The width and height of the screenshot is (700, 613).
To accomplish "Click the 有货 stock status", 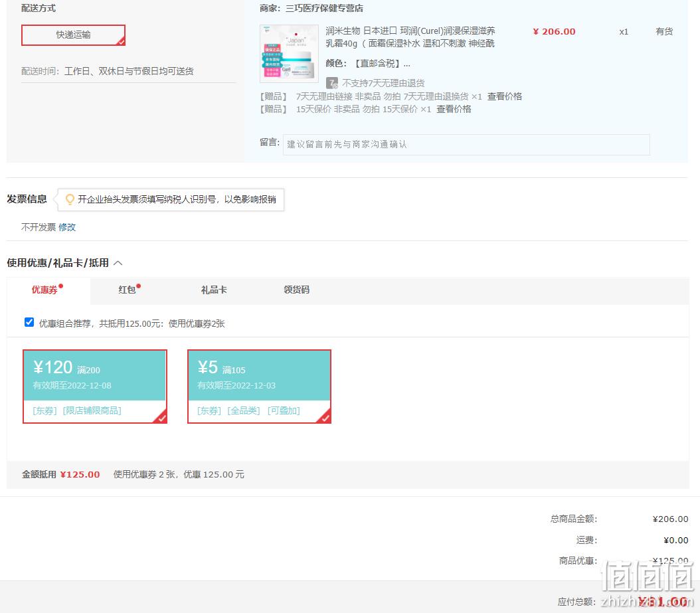I will [x=664, y=31].
